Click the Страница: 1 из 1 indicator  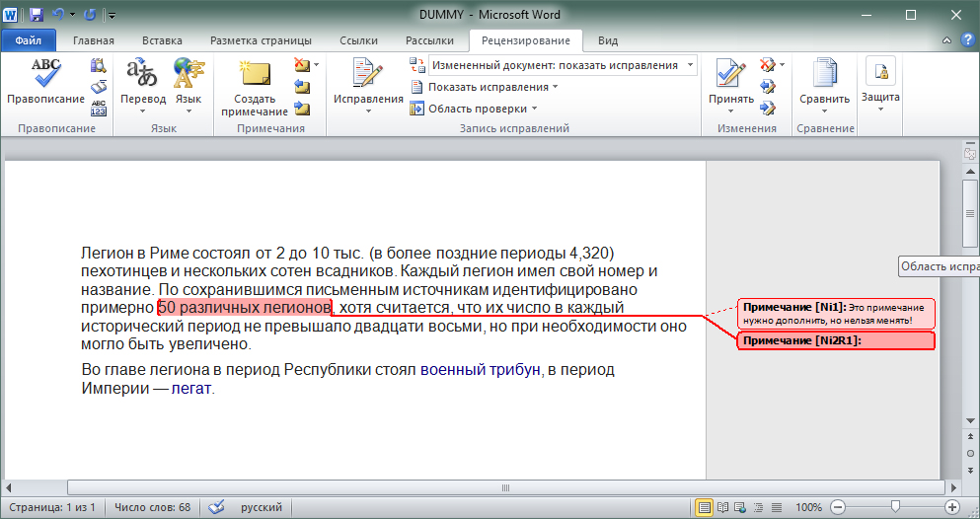tap(52, 507)
